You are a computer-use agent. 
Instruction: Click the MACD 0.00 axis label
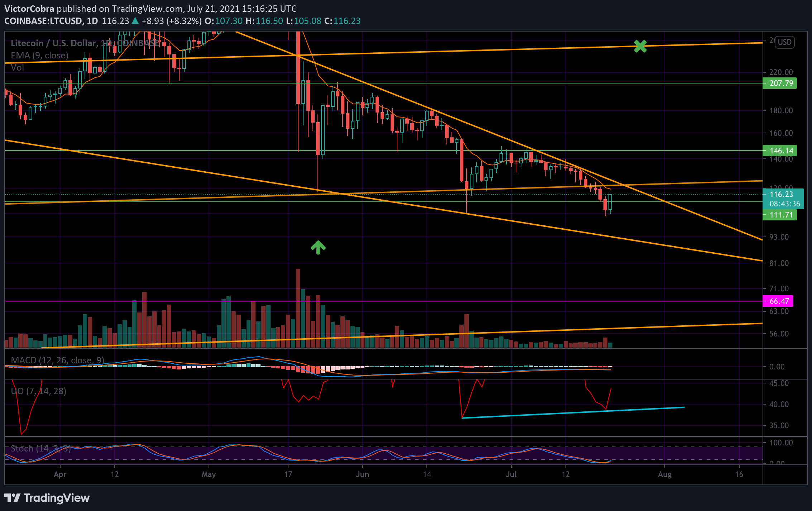(x=777, y=367)
